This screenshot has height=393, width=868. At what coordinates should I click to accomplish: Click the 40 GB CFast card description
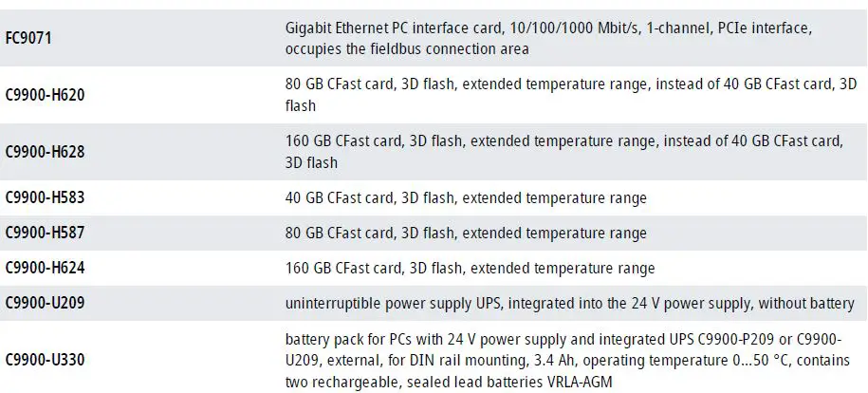(x=465, y=198)
